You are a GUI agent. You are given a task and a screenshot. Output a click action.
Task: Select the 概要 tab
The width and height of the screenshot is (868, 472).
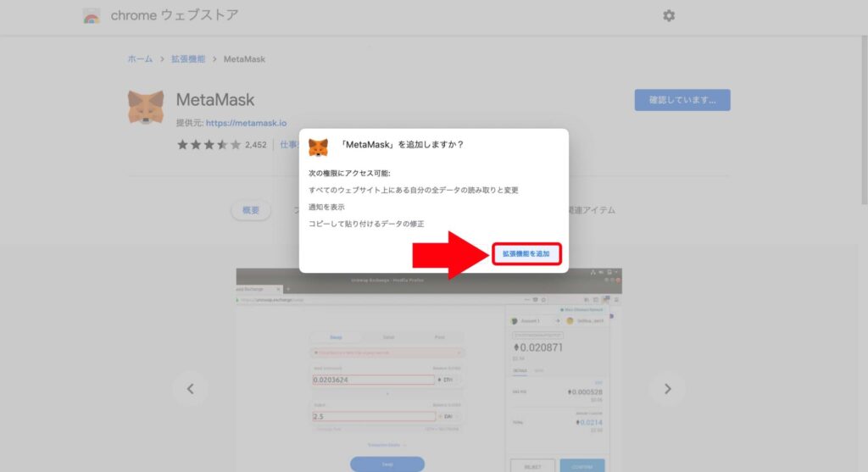click(x=251, y=210)
